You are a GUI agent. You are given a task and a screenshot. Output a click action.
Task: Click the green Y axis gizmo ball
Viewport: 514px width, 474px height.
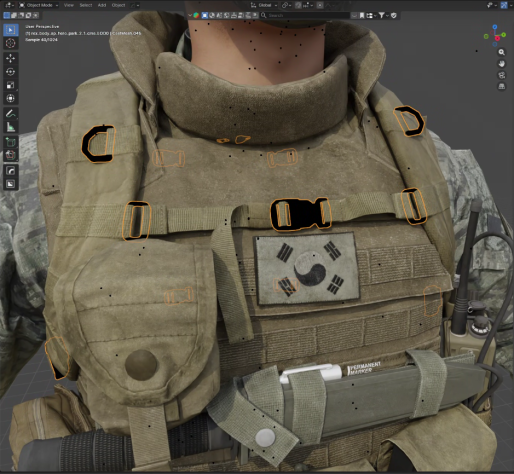point(504,35)
